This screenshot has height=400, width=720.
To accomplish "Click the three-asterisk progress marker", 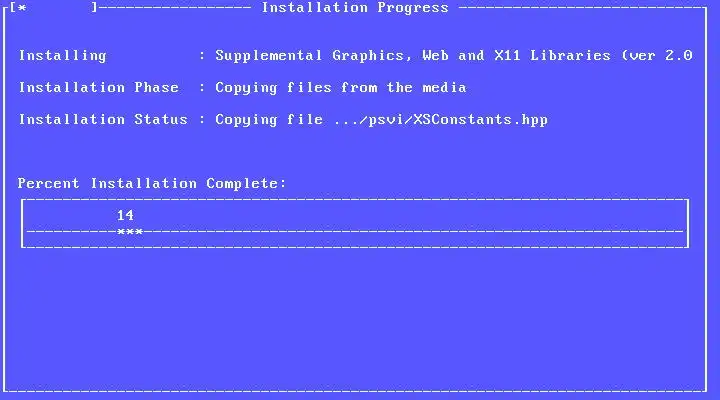I will [130, 232].
